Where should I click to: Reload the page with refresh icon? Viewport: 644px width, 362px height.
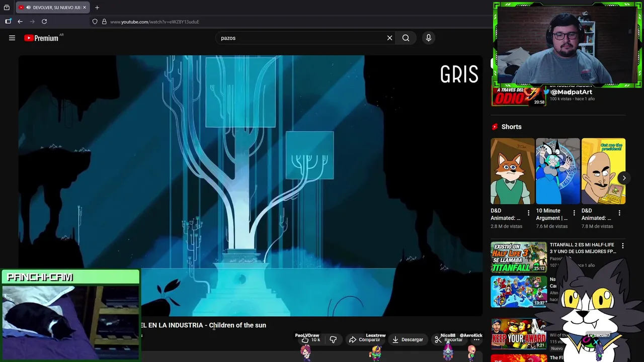[x=44, y=22]
